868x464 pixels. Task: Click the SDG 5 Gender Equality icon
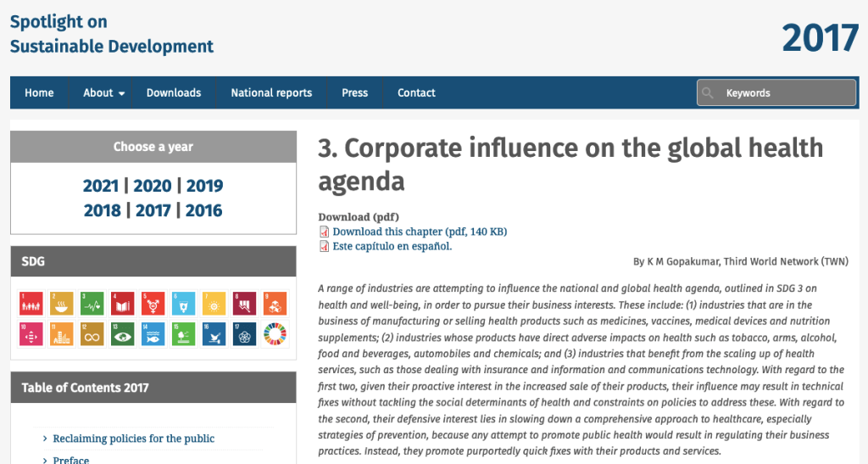(153, 302)
